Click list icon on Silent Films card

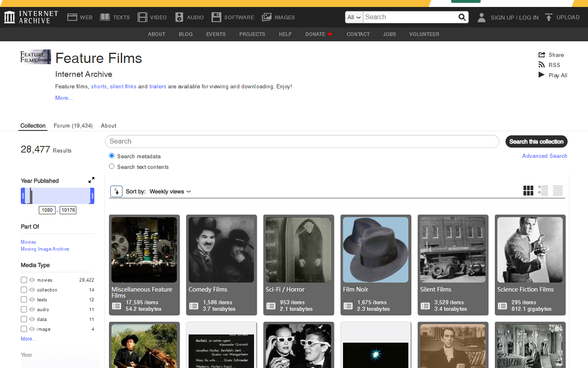pyautogui.click(x=425, y=306)
